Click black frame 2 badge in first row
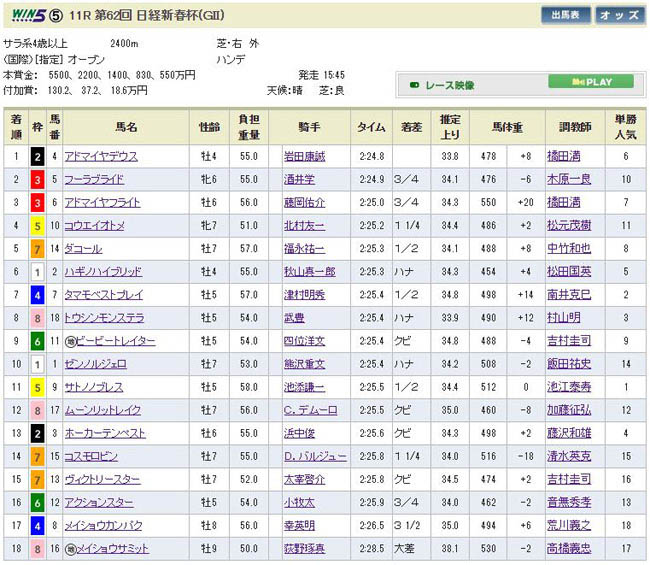The height and width of the screenshot is (565, 650). click(38, 156)
